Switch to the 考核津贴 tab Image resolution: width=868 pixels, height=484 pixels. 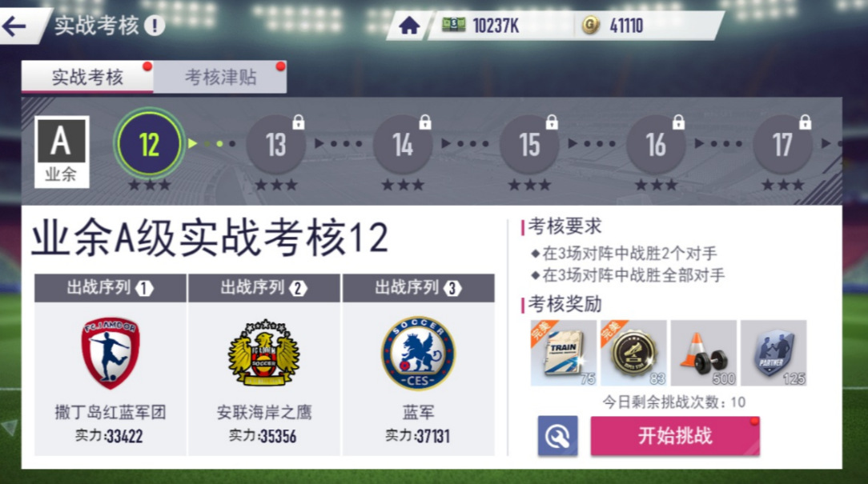pyautogui.click(x=220, y=77)
